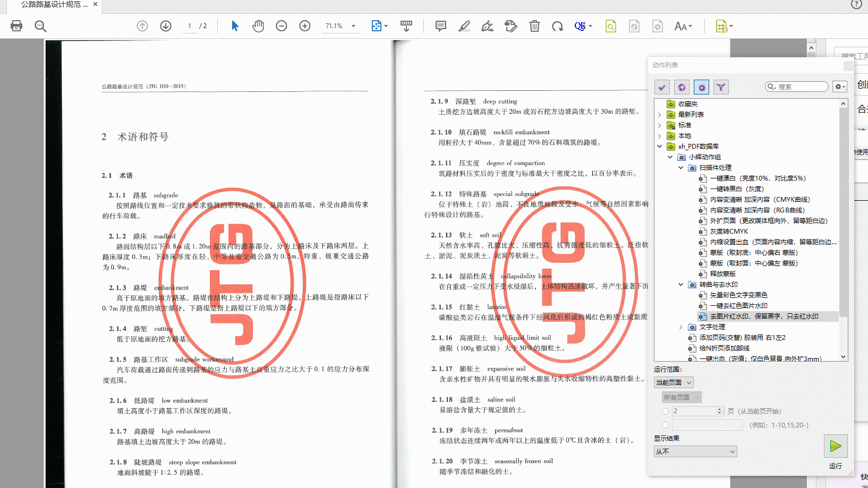This screenshot has width=868, height=488.
Task: Expand the 标准 folder
Action: point(660,125)
